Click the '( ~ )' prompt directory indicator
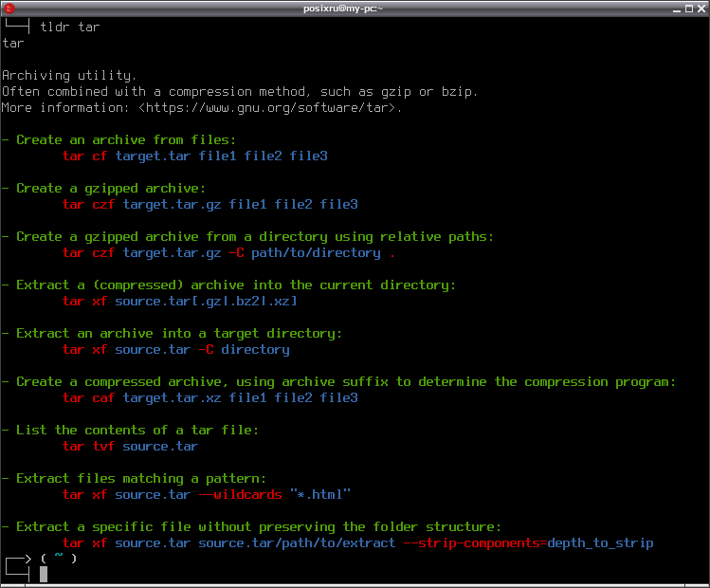The image size is (710, 588). pos(59,559)
